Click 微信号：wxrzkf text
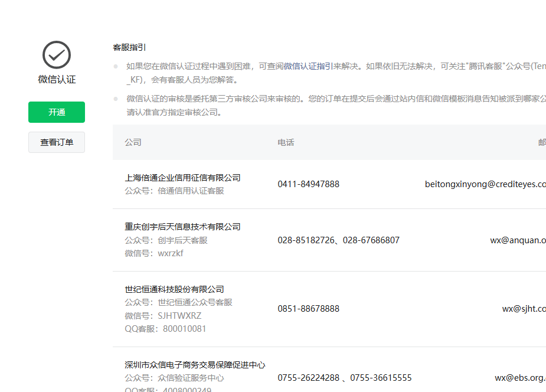 tap(154, 253)
